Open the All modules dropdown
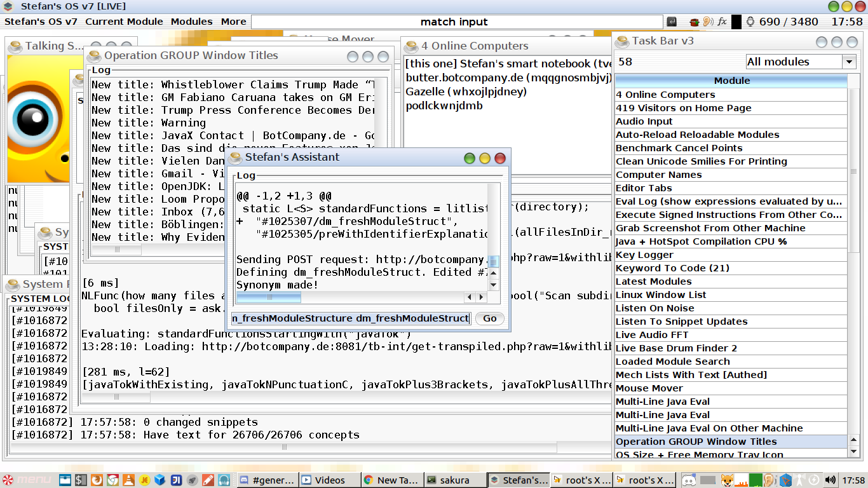 coord(801,62)
